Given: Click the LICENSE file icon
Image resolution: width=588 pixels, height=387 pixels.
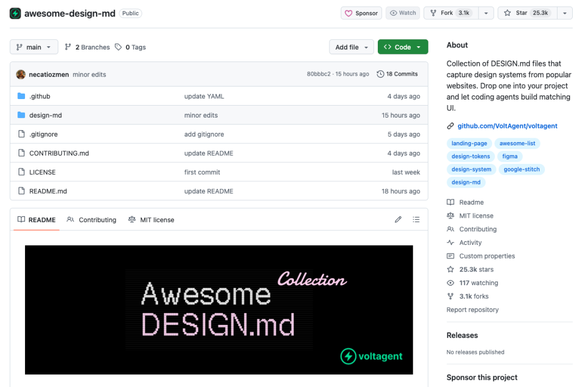Looking at the screenshot, I should click(21, 172).
